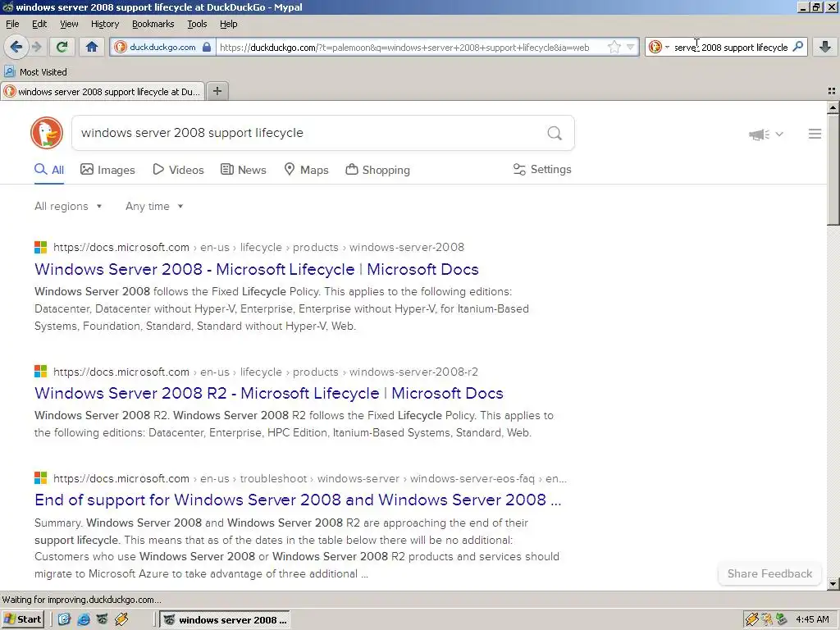Open the Edit menu
Image resolution: width=840 pixels, height=630 pixels.
(x=39, y=24)
